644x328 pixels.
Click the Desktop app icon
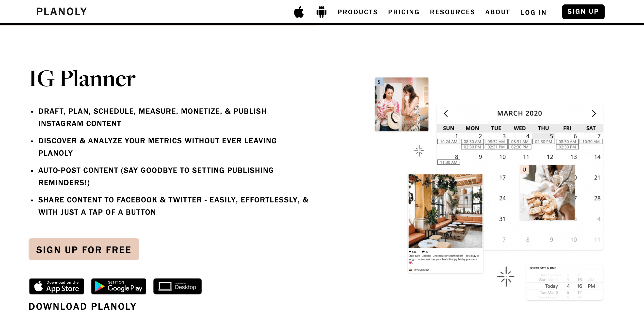tap(177, 286)
